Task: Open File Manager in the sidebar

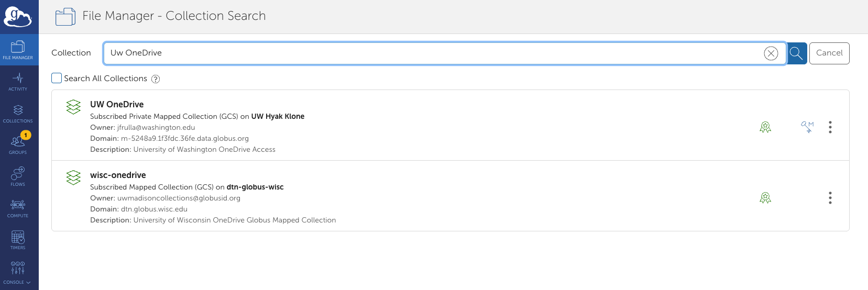Action: [18, 50]
